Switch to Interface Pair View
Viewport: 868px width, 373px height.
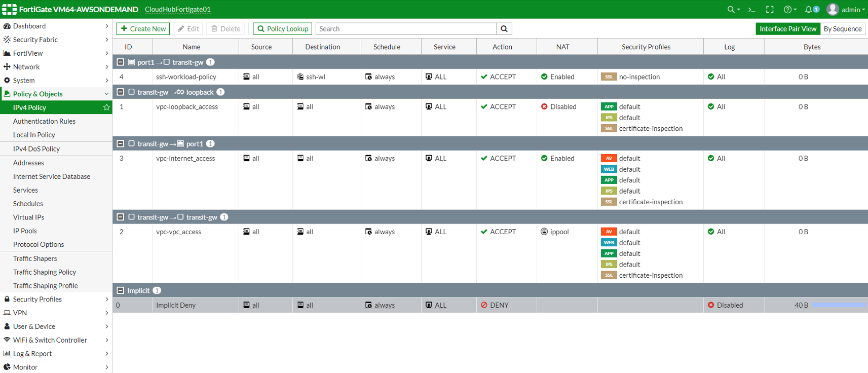pyautogui.click(x=788, y=29)
